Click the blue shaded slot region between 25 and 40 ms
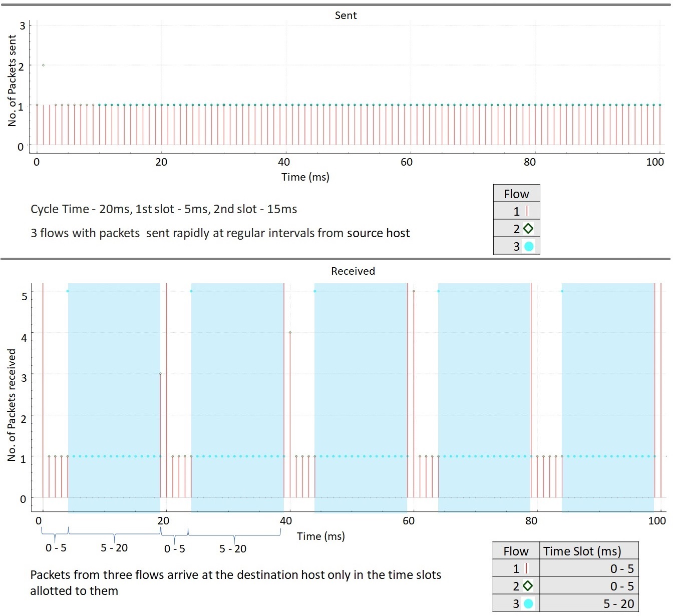This screenshot has height=616, width=673. [237, 398]
